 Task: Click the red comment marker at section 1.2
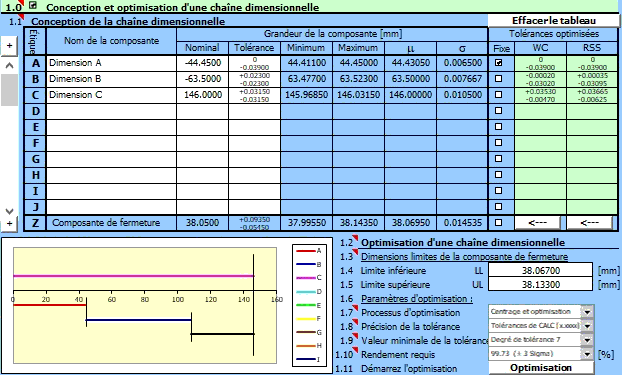coord(355,238)
